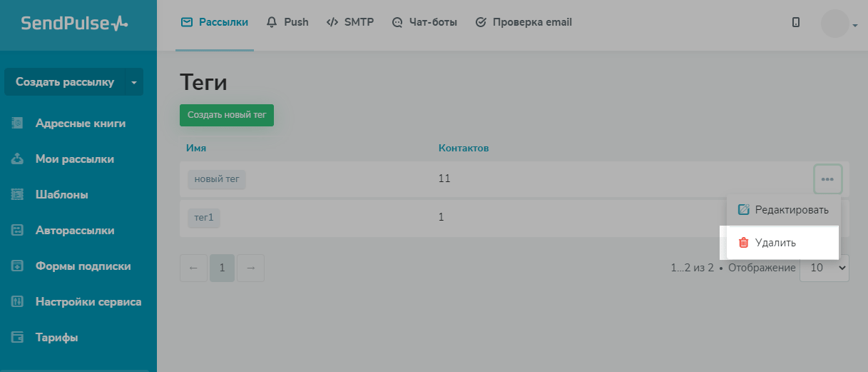Click the Авторассылки sidebar icon

tap(18, 230)
